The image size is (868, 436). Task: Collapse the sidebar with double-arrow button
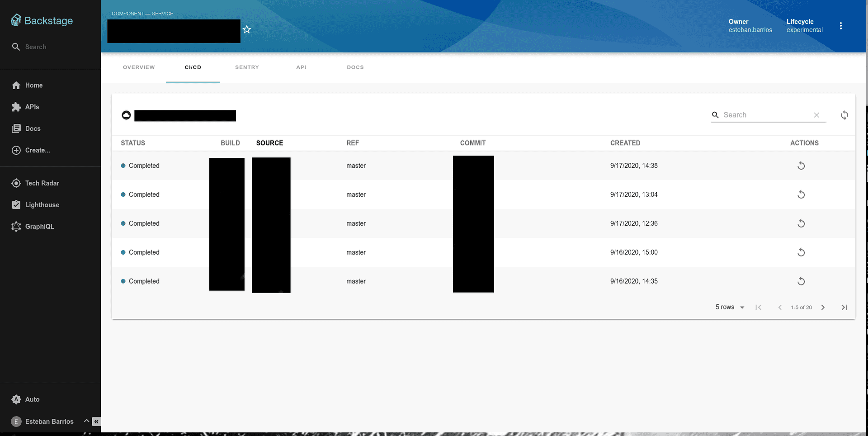(96, 422)
